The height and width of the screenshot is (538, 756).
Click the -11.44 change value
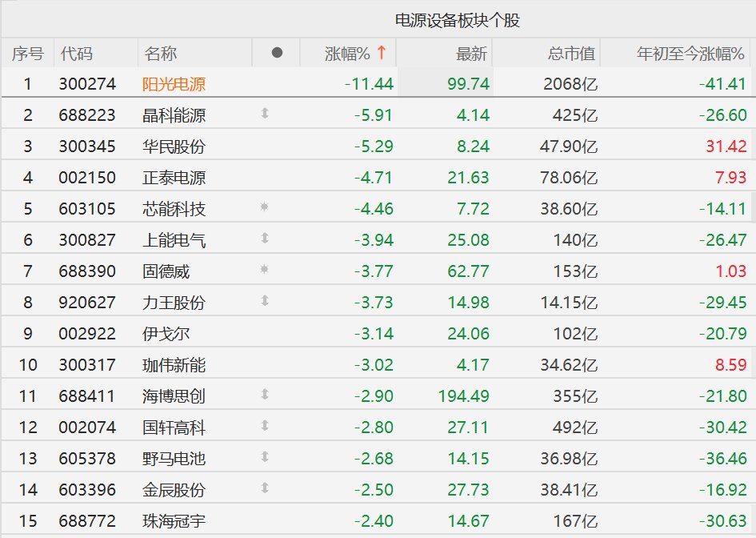[x=370, y=84]
